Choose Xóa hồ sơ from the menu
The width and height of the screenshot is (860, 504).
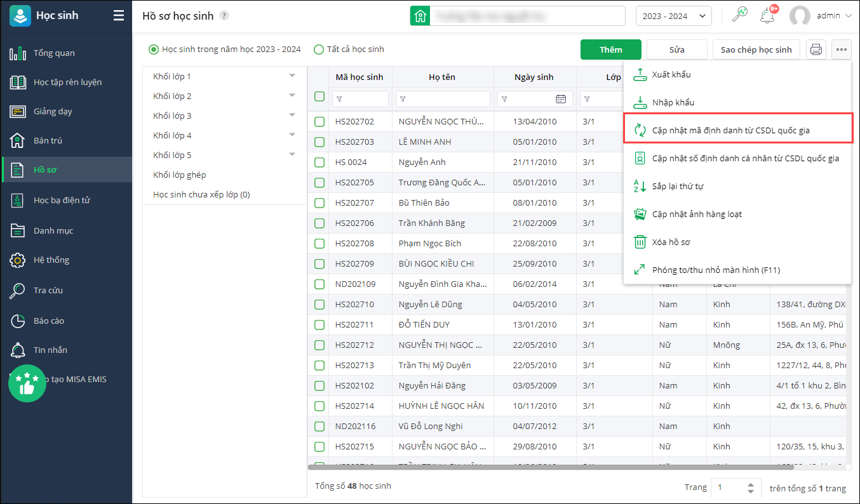point(737,242)
